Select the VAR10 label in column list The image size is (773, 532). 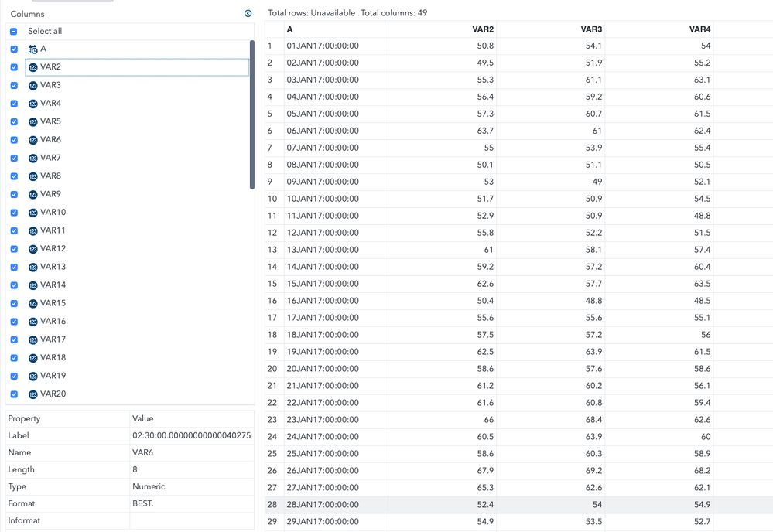tap(53, 213)
